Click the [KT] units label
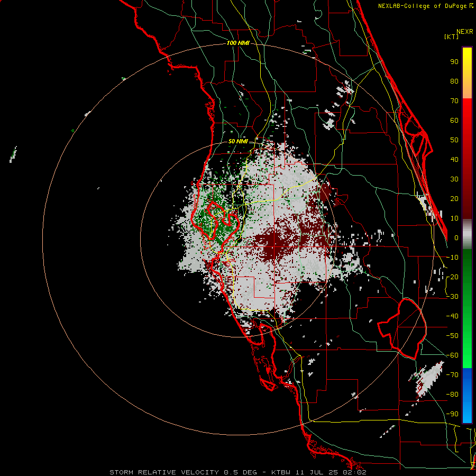This screenshot has height=476, width=476. [x=451, y=36]
